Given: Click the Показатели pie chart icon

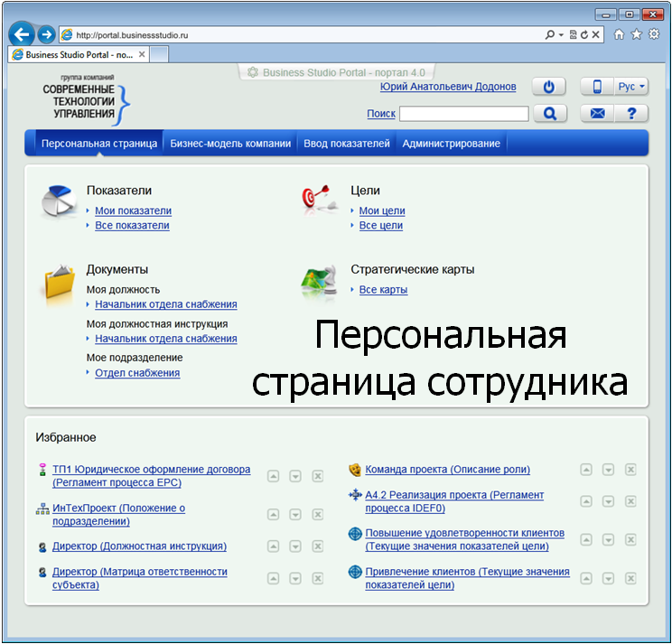Looking at the screenshot, I should pyautogui.click(x=60, y=202).
